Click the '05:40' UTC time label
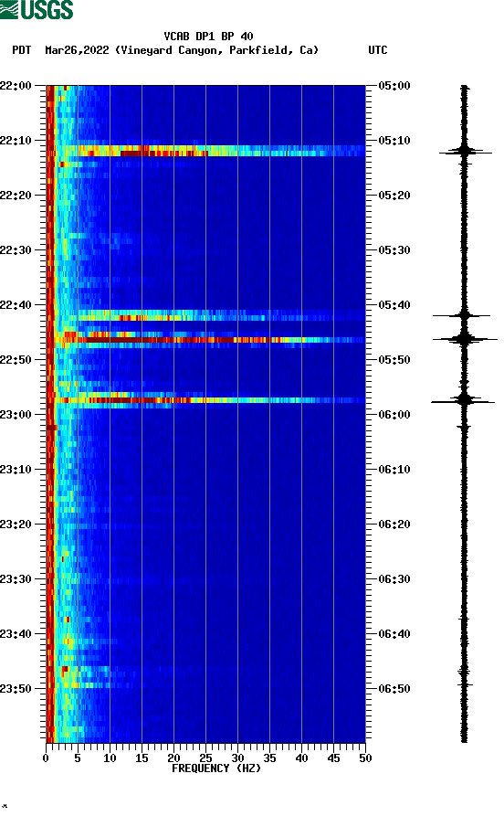The width and height of the screenshot is (504, 816). coord(394,305)
